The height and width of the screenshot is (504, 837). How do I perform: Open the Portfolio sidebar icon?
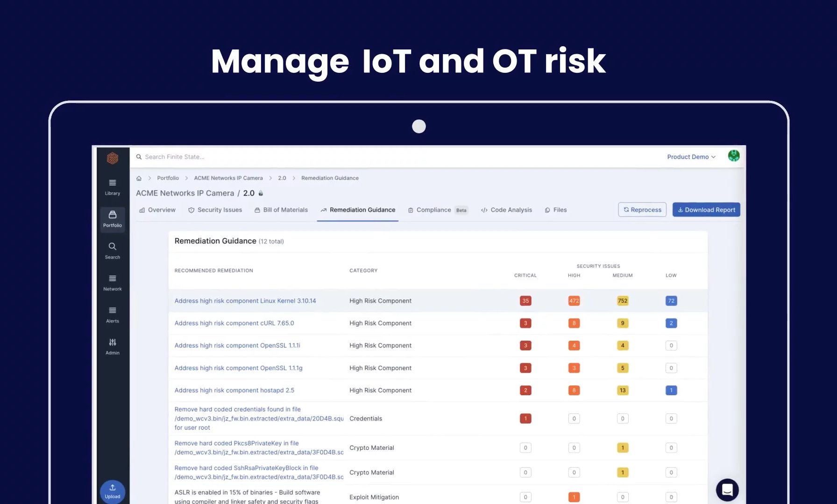[x=113, y=219]
